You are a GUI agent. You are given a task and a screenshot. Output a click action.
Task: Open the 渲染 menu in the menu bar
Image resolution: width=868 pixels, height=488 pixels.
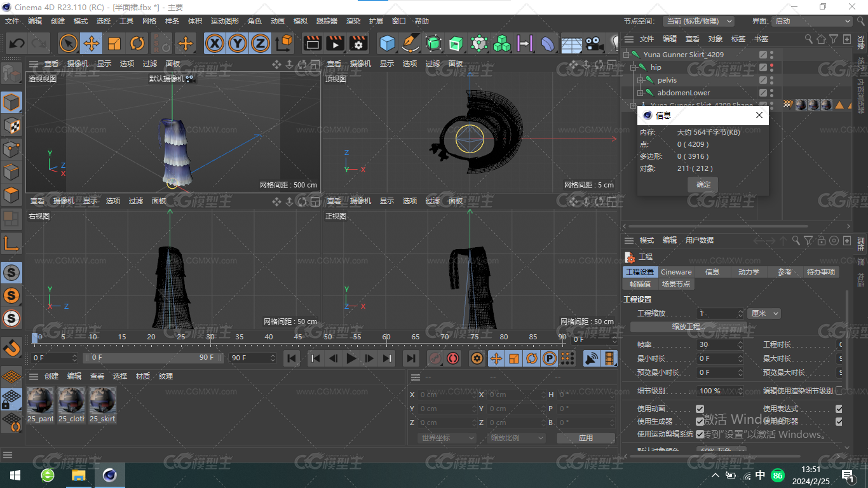353,21
